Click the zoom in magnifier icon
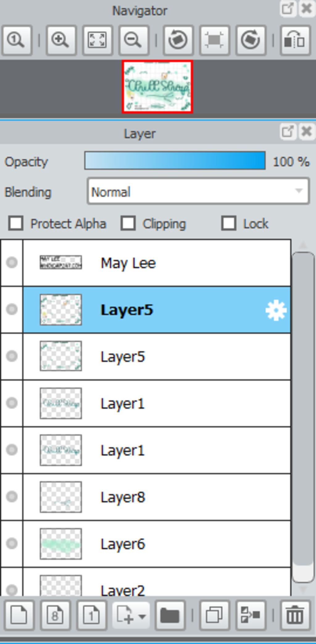This screenshot has width=316, height=644. click(x=60, y=40)
